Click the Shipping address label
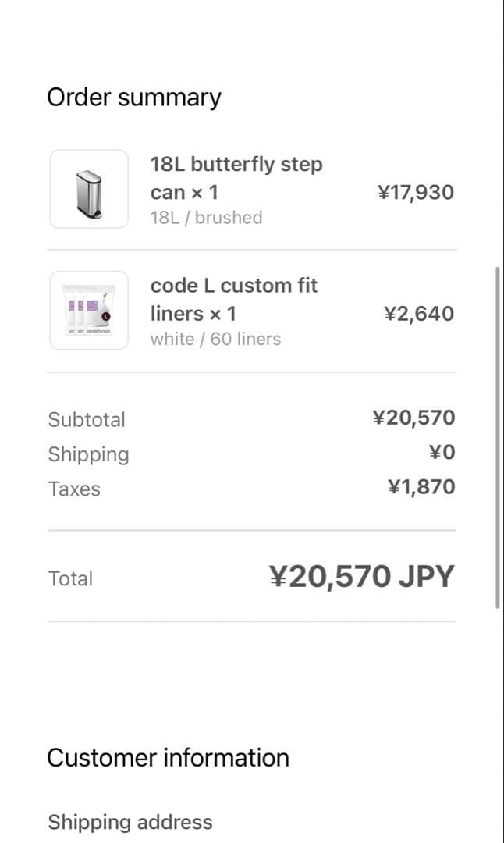Image resolution: width=504 pixels, height=843 pixels. 130,822
